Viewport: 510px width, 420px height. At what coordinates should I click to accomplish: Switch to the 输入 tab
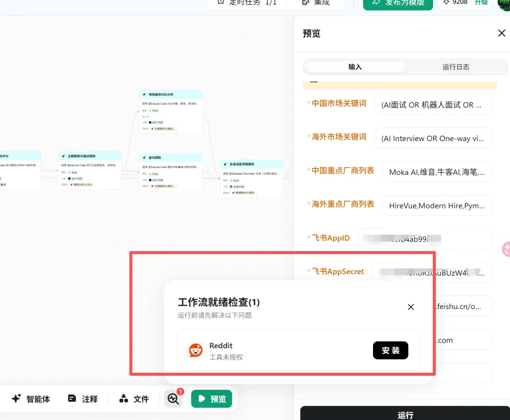[x=355, y=67]
